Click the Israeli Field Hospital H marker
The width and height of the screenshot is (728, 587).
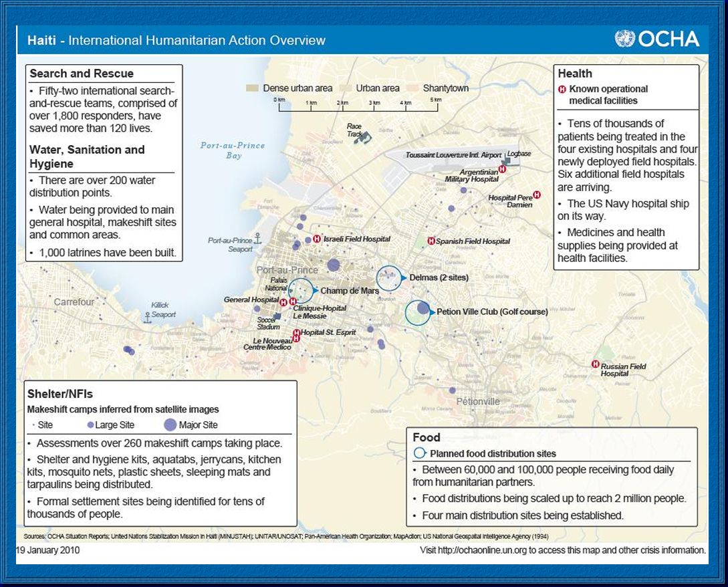coord(317,239)
